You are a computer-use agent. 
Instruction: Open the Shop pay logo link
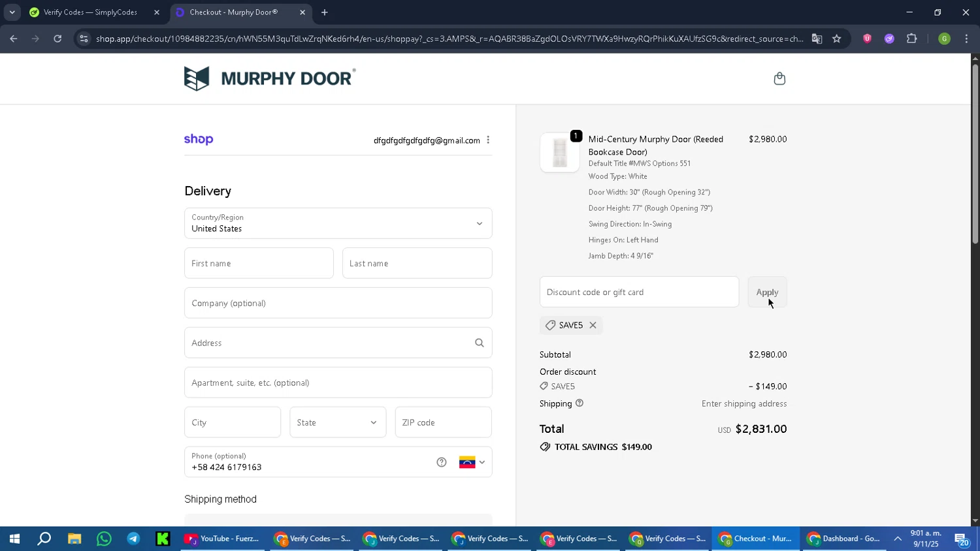[199, 139]
